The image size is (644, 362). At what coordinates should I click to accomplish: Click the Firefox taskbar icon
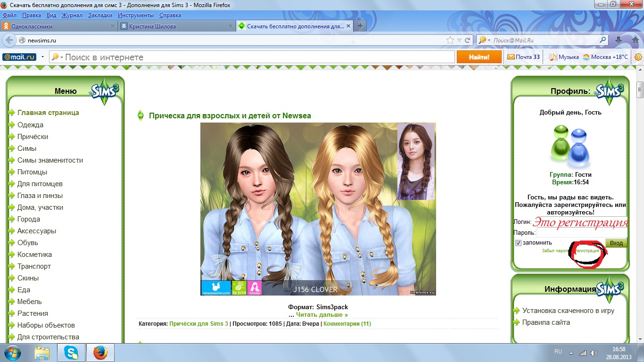click(100, 353)
